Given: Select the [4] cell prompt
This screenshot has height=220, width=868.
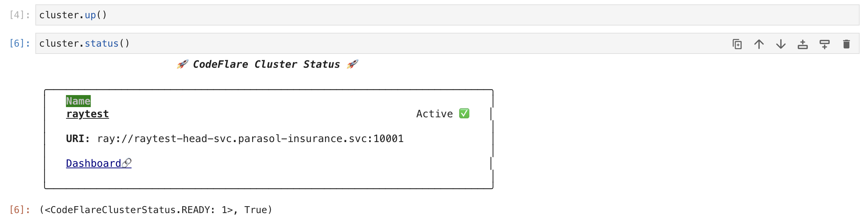Looking at the screenshot, I should [19, 15].
